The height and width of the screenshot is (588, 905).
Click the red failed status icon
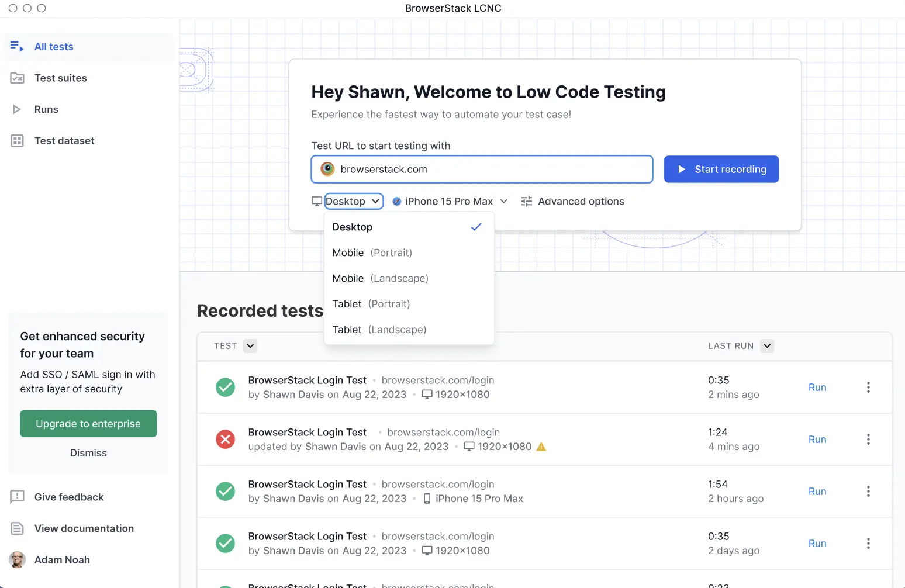[x=225, y=439]
